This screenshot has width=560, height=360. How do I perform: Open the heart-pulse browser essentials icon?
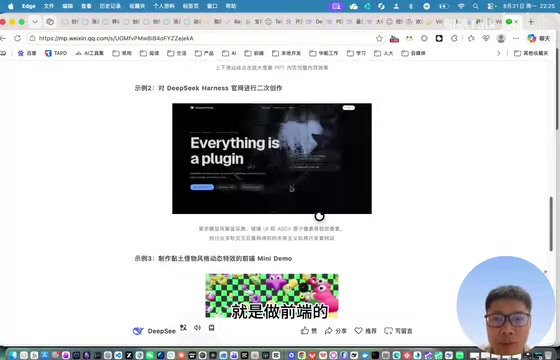coord(486,38)
